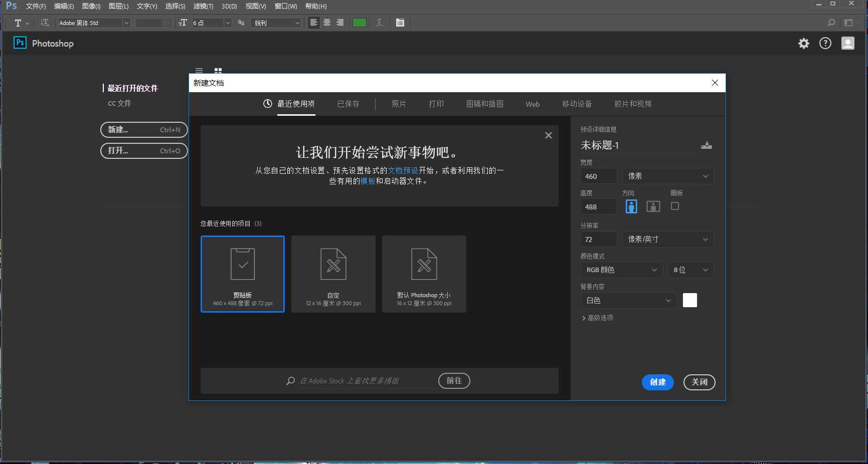Viewport: 868px width, 464px height.
Task: Enable the Artboards checkbox
Action: pos(675,206)
